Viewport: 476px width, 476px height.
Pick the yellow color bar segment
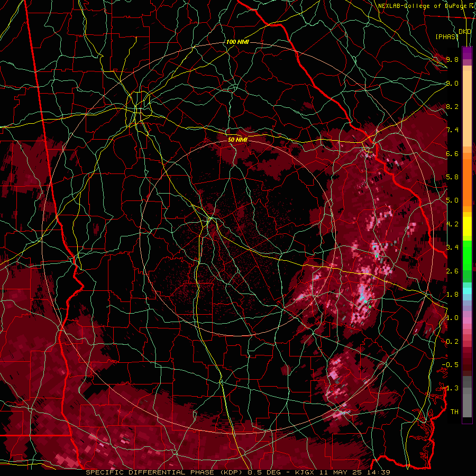pos(467,226)
